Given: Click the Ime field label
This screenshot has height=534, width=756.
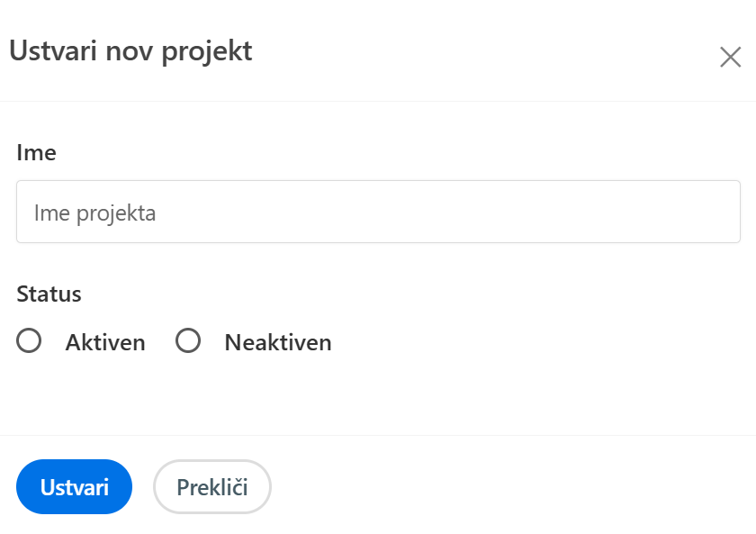Looking at the screenshot, I should (37, 153).
